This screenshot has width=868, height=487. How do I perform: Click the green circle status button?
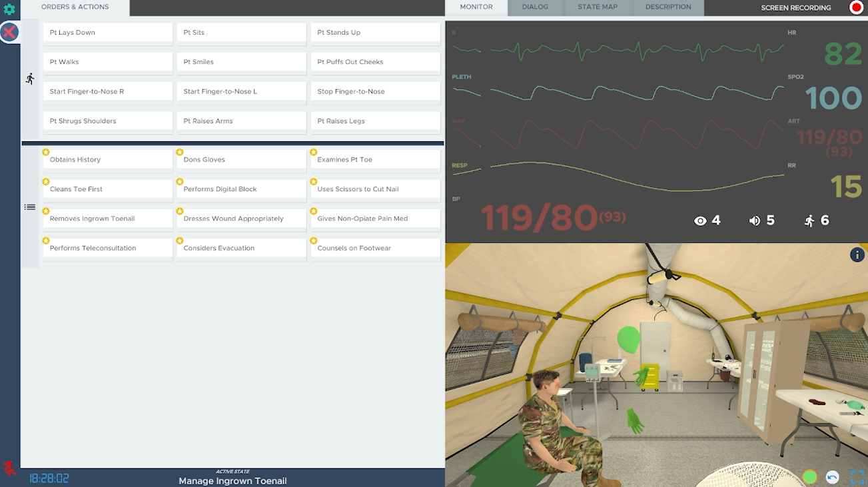[x=809, y=476]
